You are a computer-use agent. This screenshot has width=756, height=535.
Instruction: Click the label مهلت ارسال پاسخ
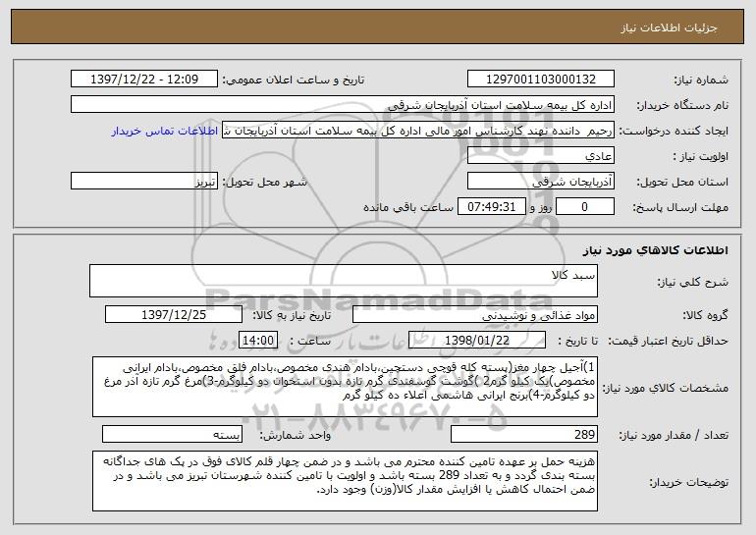pyautogui.click(x=680, y=207)
